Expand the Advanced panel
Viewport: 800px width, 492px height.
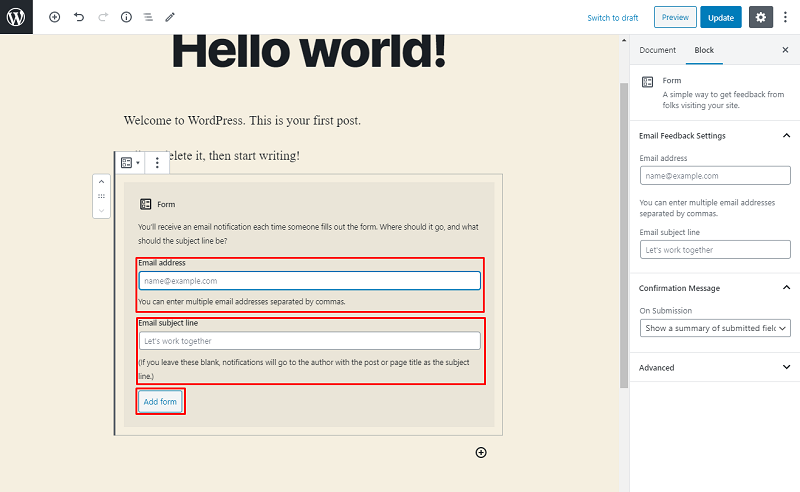click(x=714, y=367)
